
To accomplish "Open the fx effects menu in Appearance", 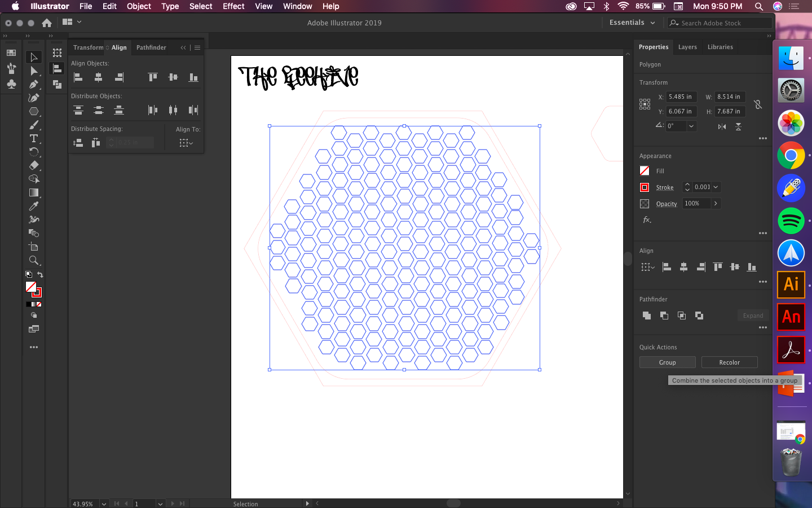I will [647, 220].
